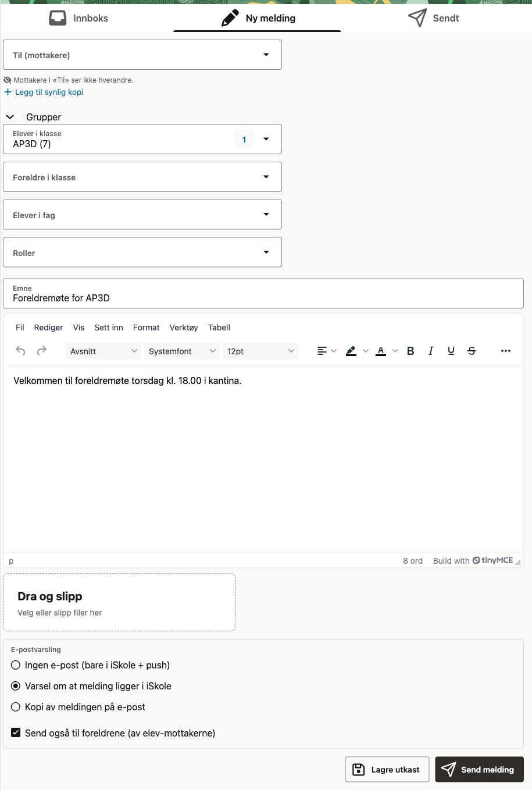Open the Avsnitt paragraph style dropdown
This screenshot has width=532, height=790.
coord(103,351)
